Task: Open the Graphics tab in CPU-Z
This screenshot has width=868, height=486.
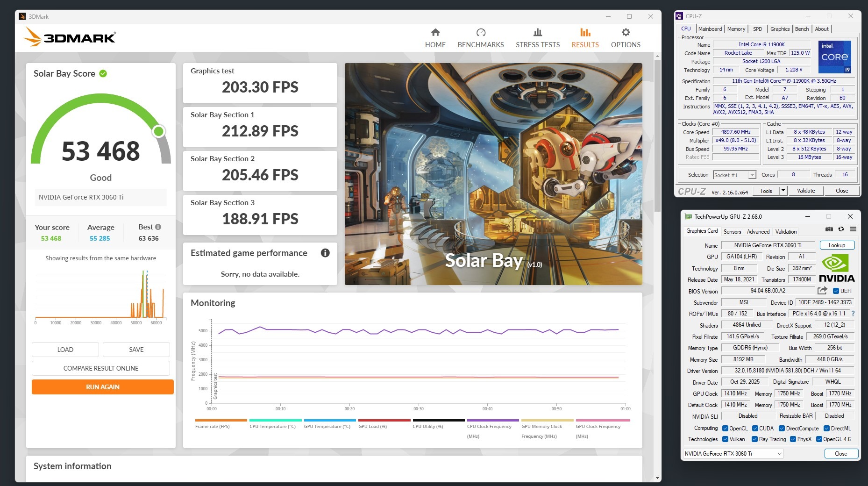Action: 780,29
